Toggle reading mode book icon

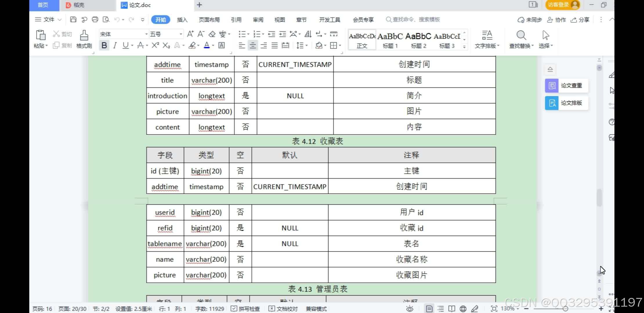point(452,309)
